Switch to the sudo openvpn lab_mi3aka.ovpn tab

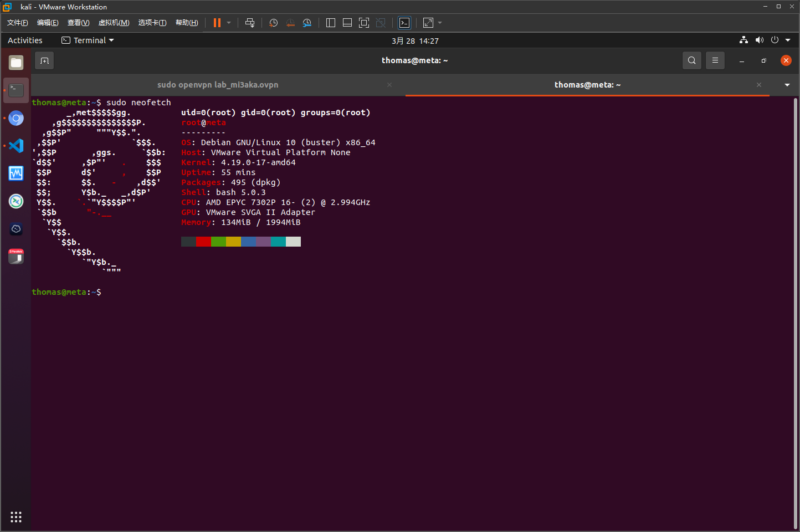click(218, 85)
